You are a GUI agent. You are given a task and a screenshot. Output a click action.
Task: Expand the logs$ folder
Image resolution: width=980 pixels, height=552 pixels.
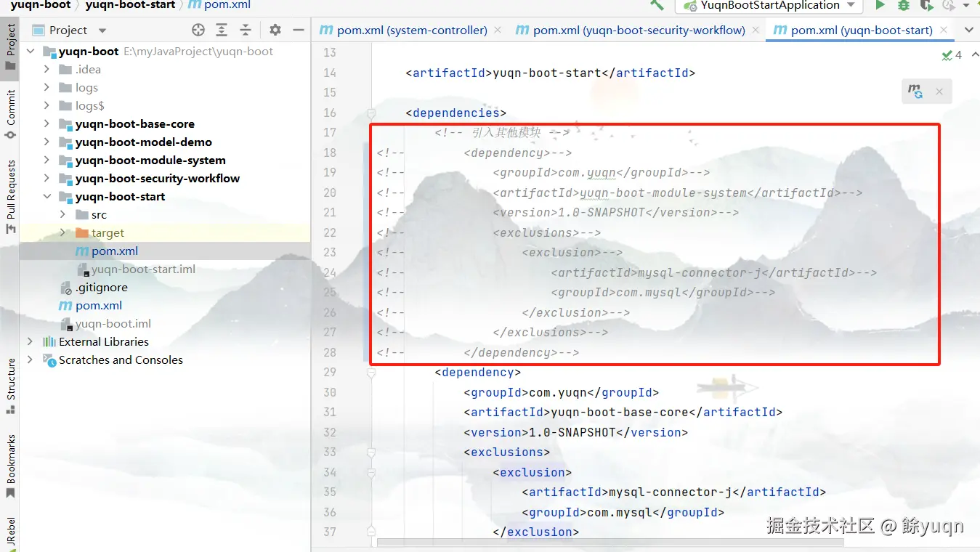pos(46,106)
